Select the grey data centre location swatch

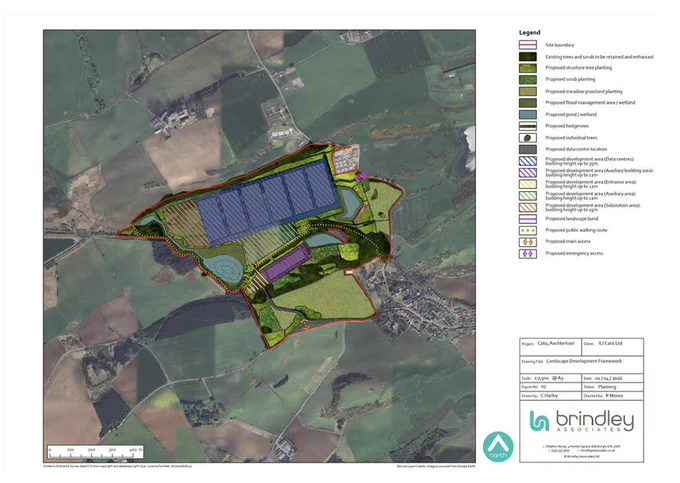coord(527,149)
